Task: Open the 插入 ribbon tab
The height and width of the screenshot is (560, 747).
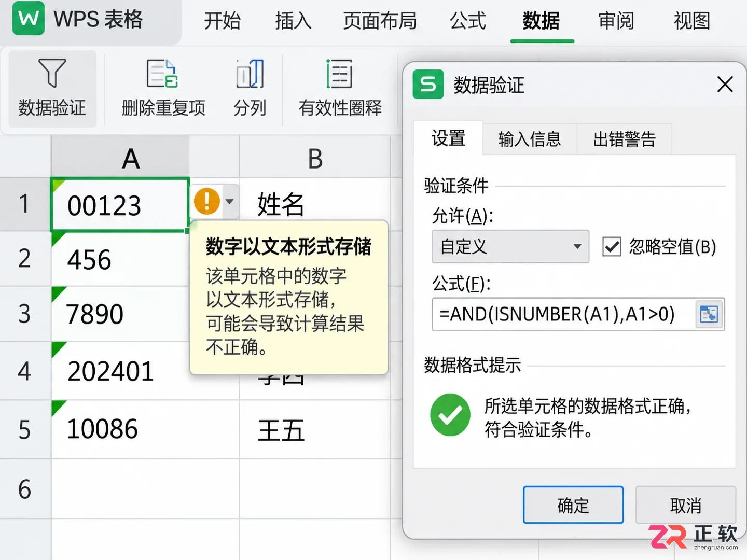Action: [x=293, y=21]
